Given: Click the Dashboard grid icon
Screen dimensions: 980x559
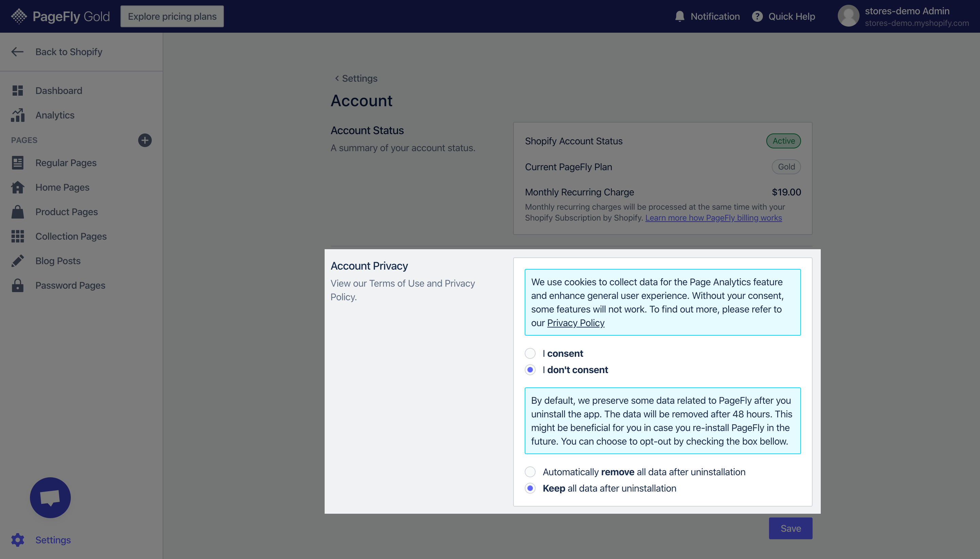Looking at the screenshot, I should pos(18,91).
